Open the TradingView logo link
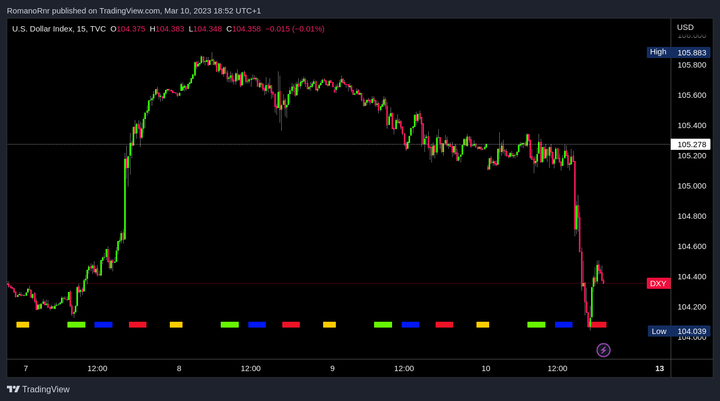The image size is (720, 401). tap(39, 389)
